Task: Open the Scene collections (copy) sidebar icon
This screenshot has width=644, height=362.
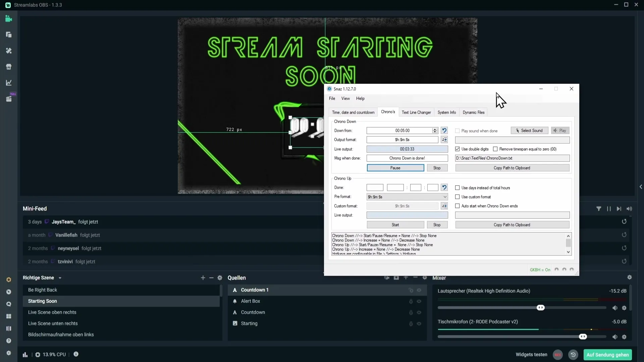Action: 9,35
